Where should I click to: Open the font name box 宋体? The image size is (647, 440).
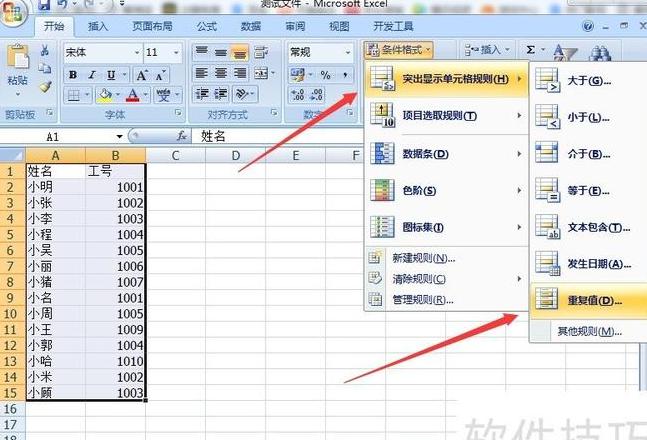coord(102,52)
